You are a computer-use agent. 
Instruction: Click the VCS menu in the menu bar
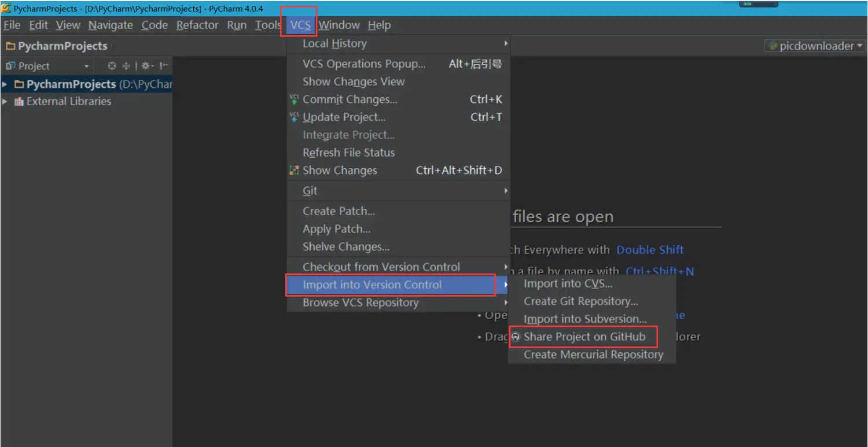point(300,25)
